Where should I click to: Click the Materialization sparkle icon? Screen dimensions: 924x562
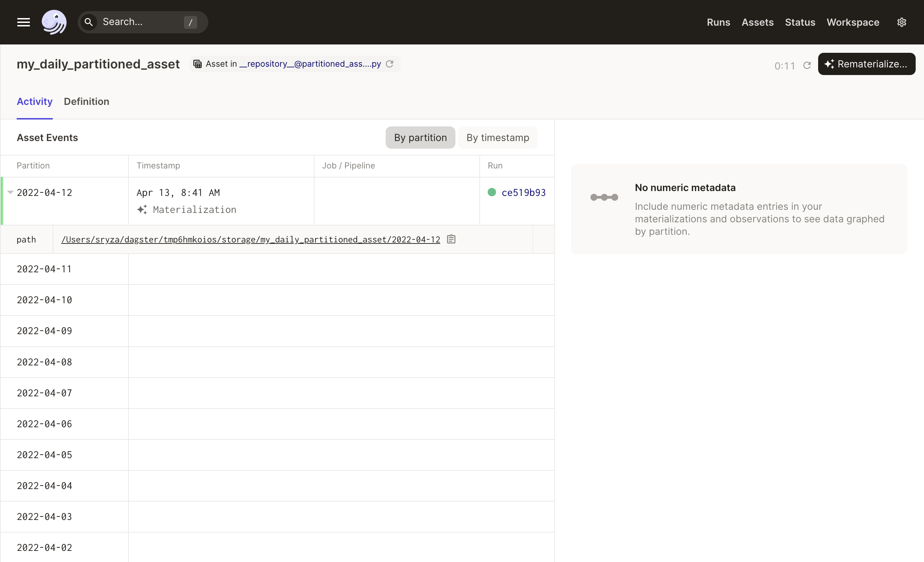142,209
